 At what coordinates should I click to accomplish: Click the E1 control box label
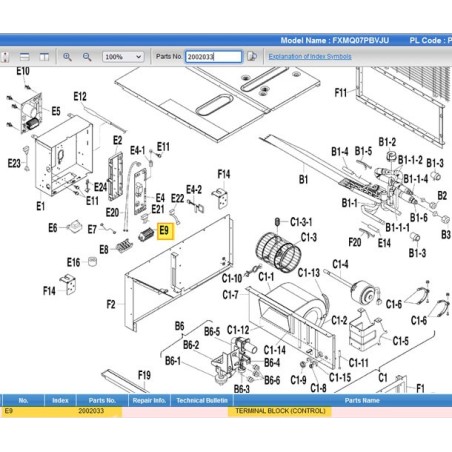pos(40,206)
